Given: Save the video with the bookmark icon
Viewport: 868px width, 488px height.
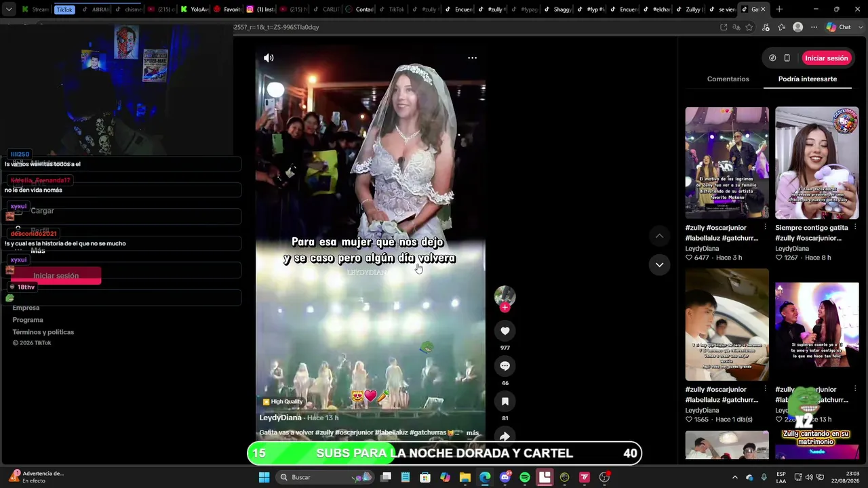Looking at the screenshot, I should [x=505, y=401].
